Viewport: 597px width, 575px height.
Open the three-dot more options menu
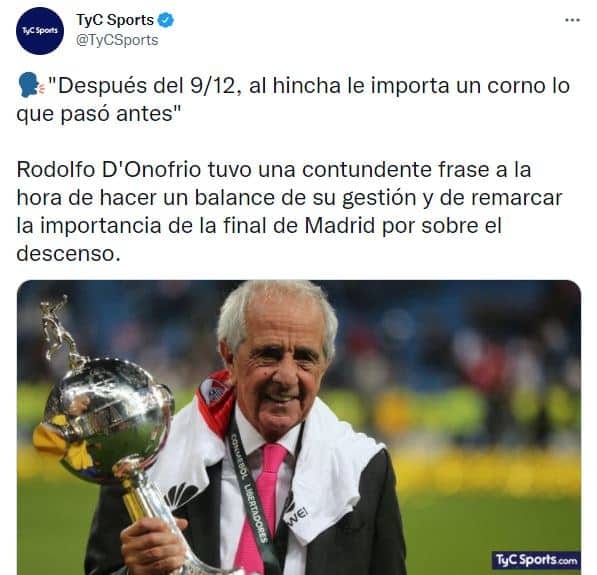[x=572, y=20]
